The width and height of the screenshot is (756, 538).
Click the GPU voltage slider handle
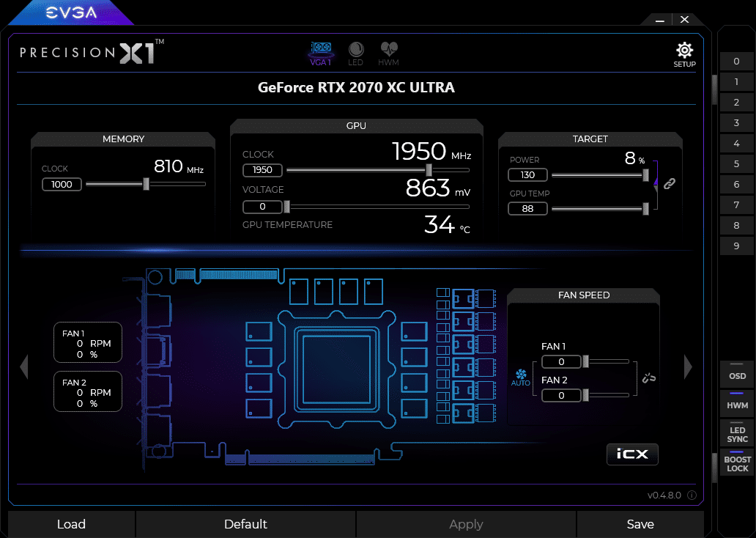pos(287,207)
